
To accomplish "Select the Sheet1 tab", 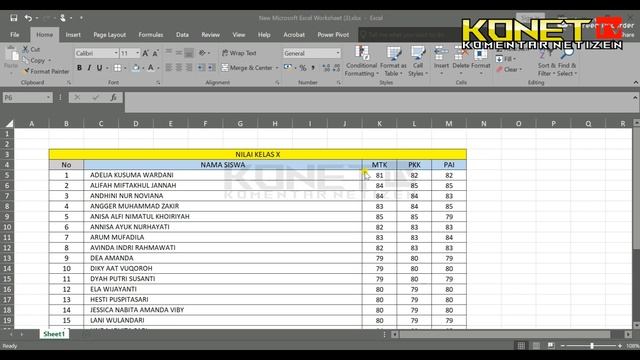I will (x=54, y=334).
